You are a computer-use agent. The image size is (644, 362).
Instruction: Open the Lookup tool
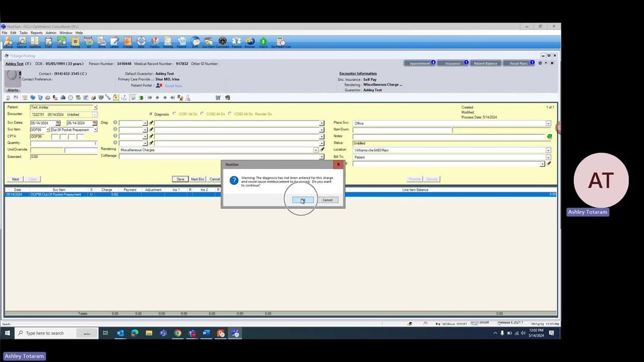pos(7,42)
